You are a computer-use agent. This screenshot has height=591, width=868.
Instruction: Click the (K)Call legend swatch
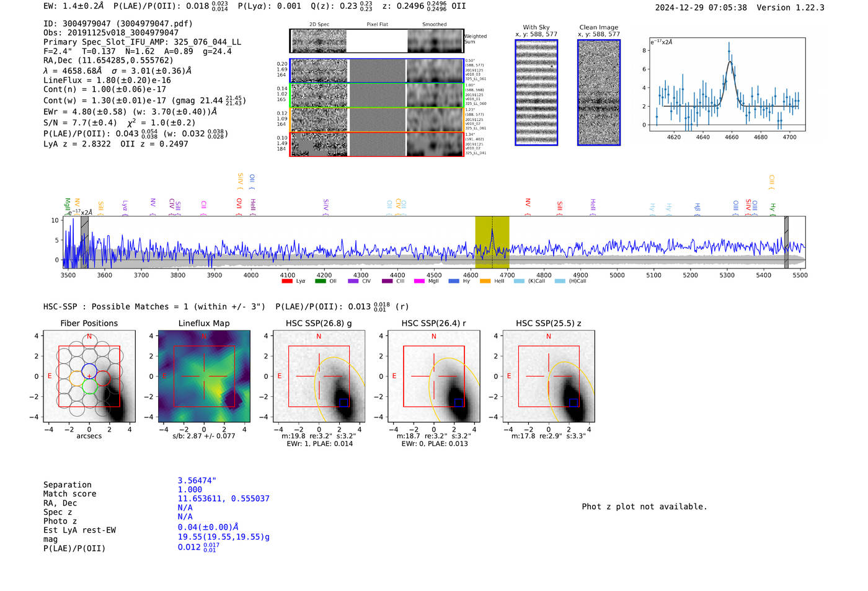coord(519,281)
